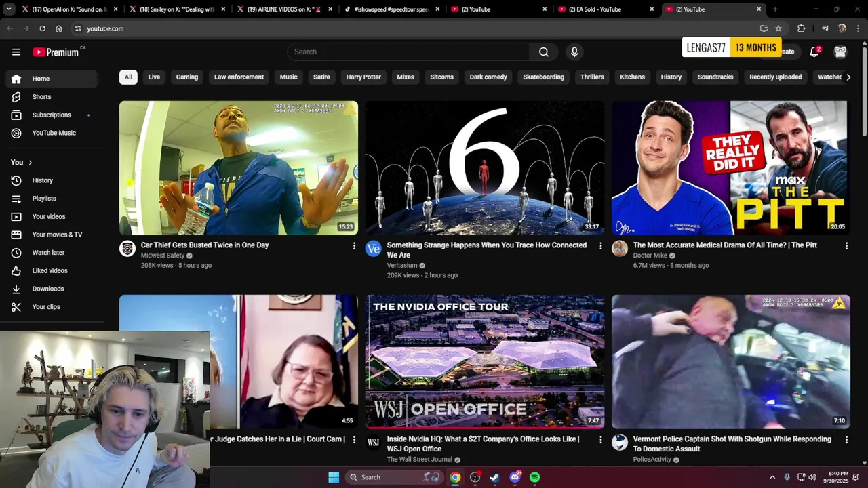Image resolution: width=868 pixels, height=488 pixels.
Task: Switch to OpenAI on X tab
Action: coord(71,9)
